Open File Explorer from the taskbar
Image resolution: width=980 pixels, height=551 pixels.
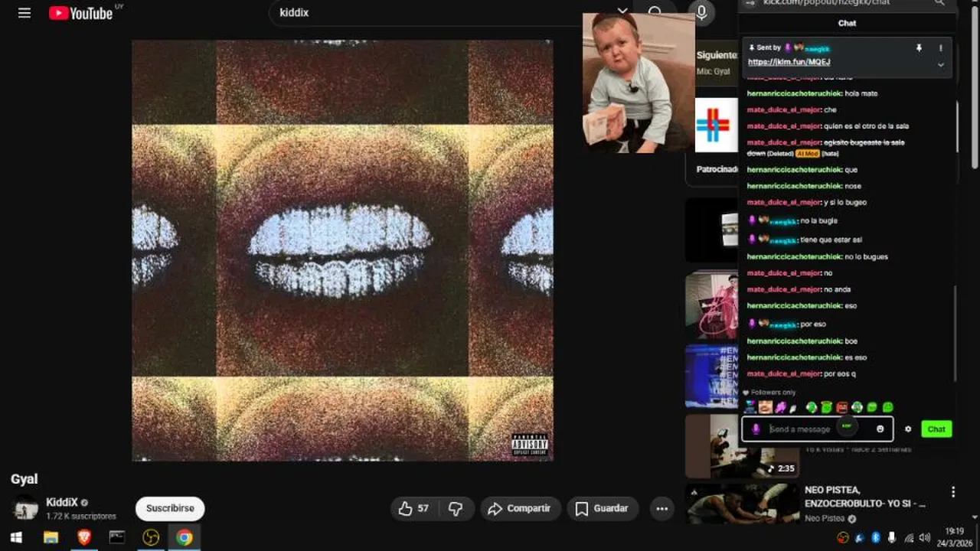click(x=51, y=537)
